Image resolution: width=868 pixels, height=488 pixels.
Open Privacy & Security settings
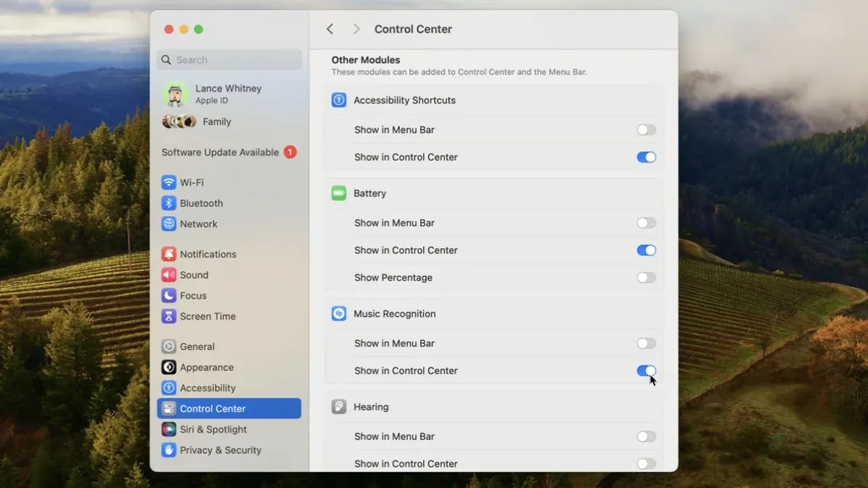click(229, 450)
